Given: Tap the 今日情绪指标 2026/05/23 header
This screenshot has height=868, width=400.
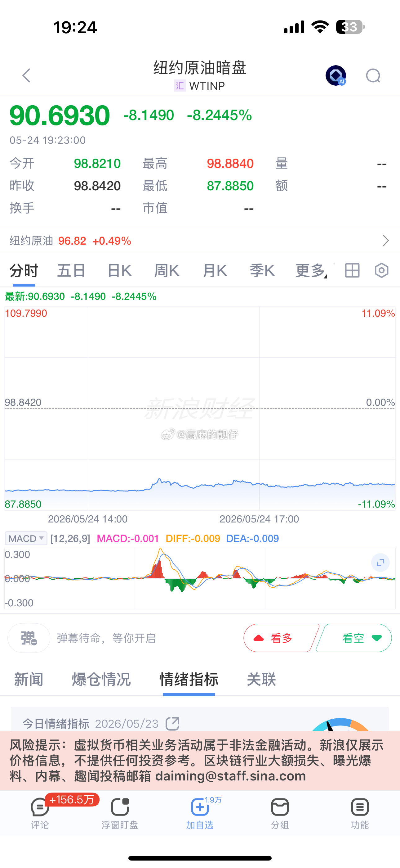Looking at the screenshot, I should (90, 723).
